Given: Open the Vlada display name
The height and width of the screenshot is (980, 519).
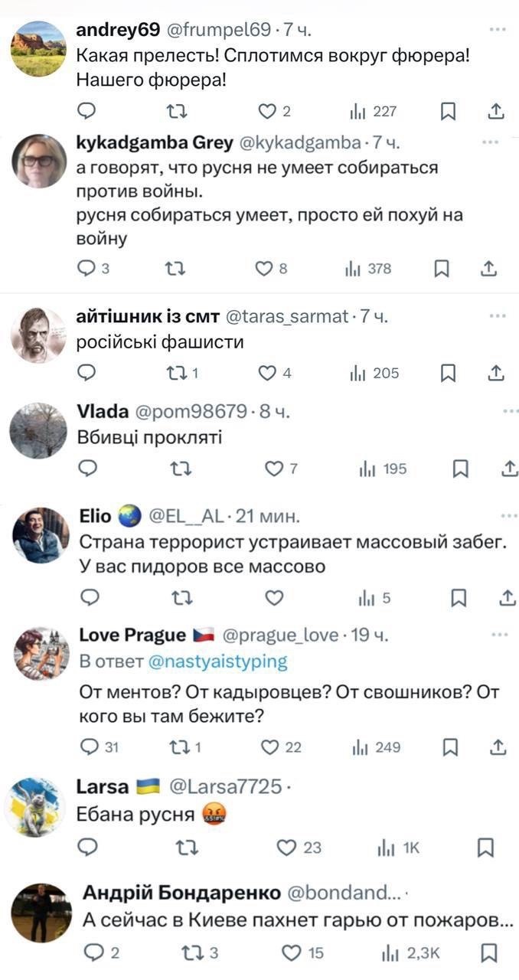Looking at the screenshot, I should [x=103, y=412].
